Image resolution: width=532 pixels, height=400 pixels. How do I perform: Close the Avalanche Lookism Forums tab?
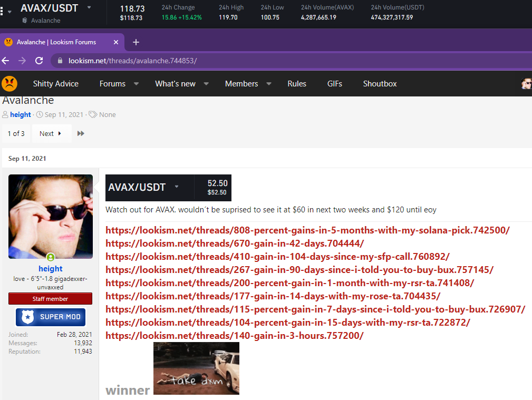point(116,42)
